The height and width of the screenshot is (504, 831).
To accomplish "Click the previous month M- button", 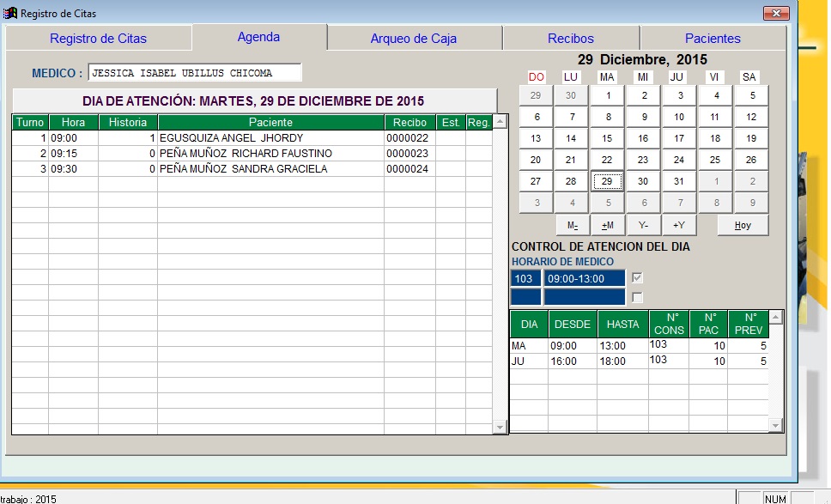I will [x=572, y=225].
